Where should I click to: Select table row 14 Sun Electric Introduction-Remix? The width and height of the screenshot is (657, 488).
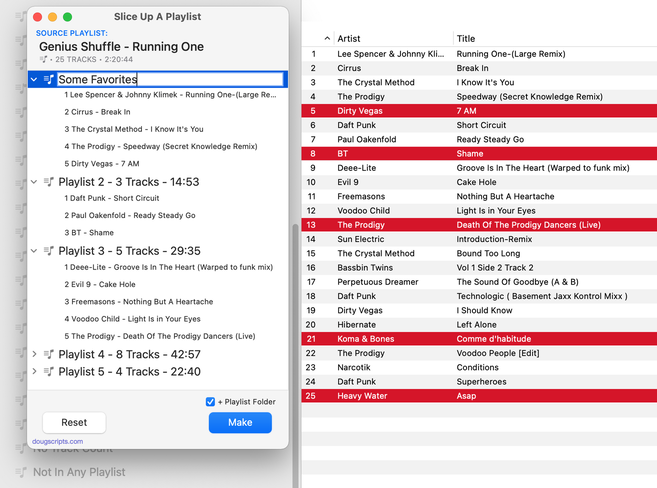coord(479,239)
